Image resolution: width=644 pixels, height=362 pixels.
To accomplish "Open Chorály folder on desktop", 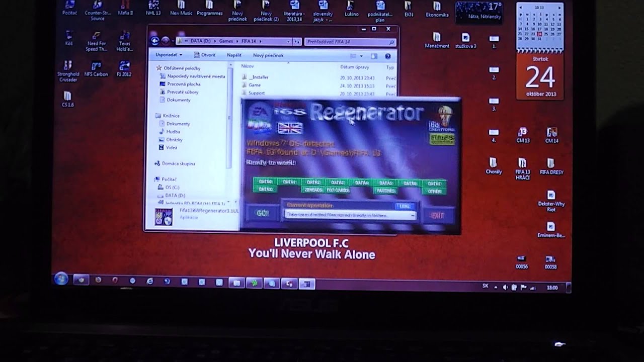I will (x=494, y=166).
